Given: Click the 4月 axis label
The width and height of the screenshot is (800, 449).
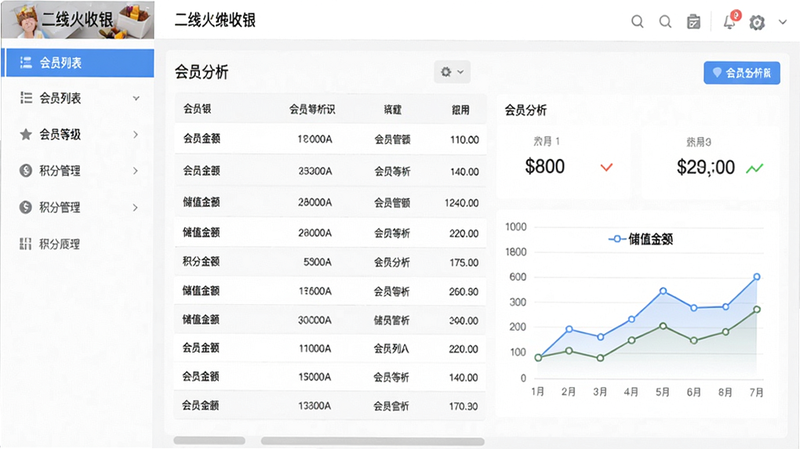Looking at the screenshot, I should pos(631,392).
